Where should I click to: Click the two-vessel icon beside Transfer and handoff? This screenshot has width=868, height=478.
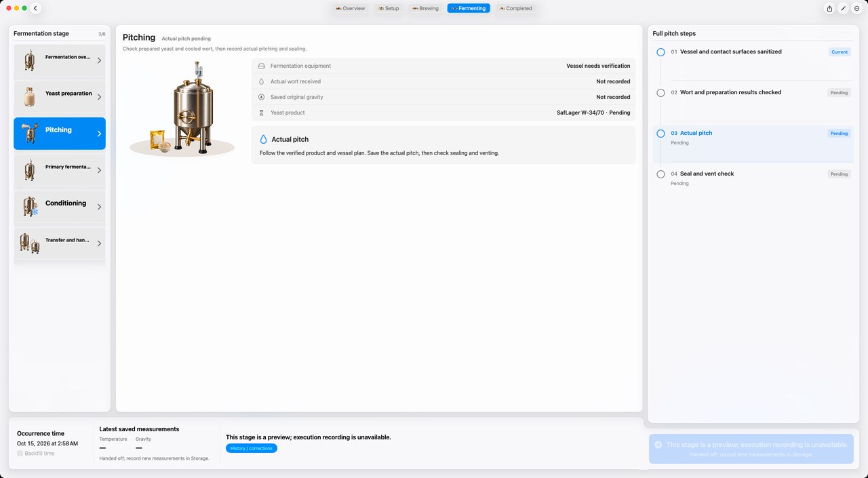(x=29, y=243)
